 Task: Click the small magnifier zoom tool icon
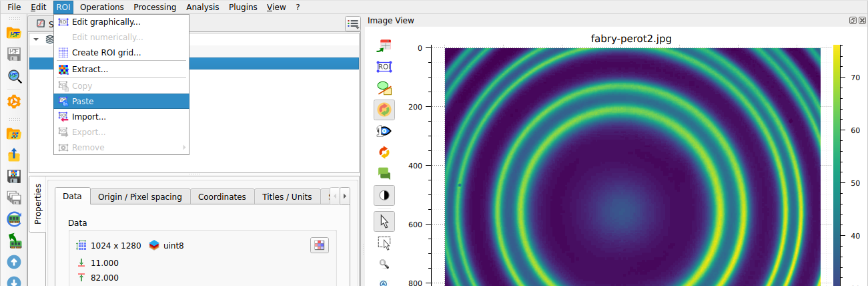pyautogui.click(x=384, y=264)
